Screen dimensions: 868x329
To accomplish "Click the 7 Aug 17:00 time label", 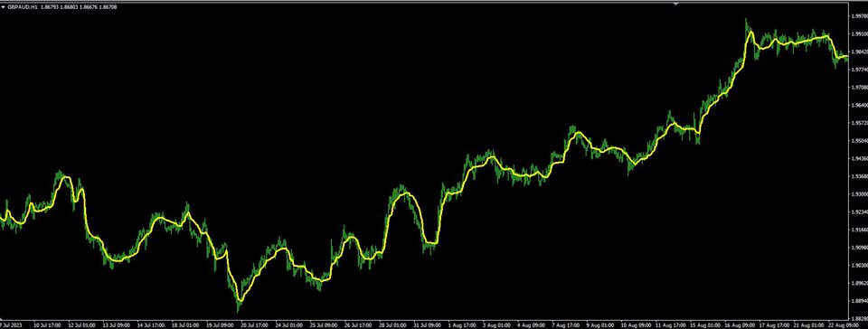I will (567, 325).
